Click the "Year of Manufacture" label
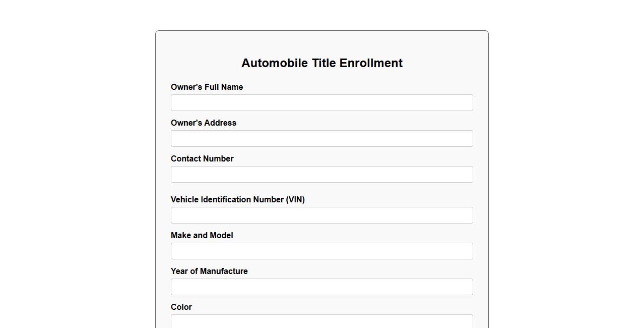 point(209,271)
